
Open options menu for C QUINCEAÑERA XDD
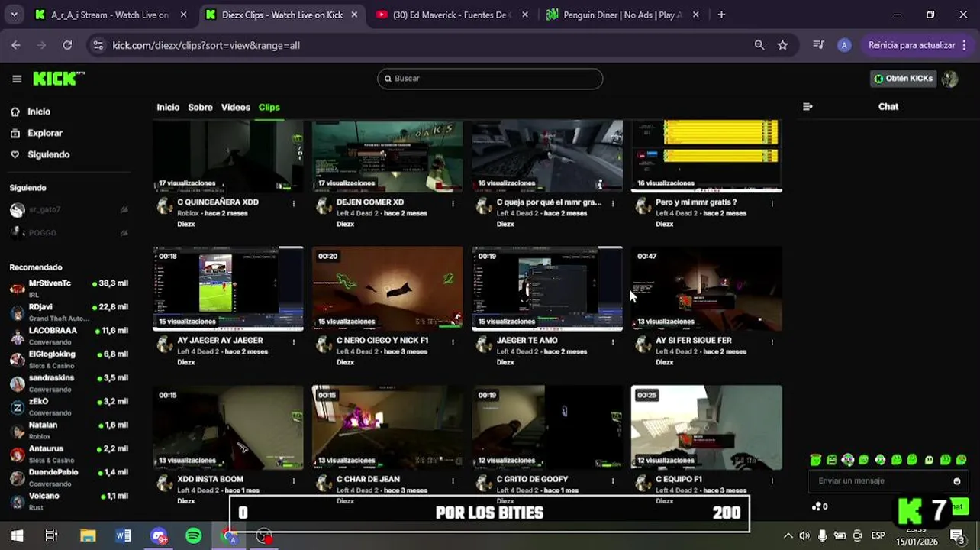coord(294,203)
